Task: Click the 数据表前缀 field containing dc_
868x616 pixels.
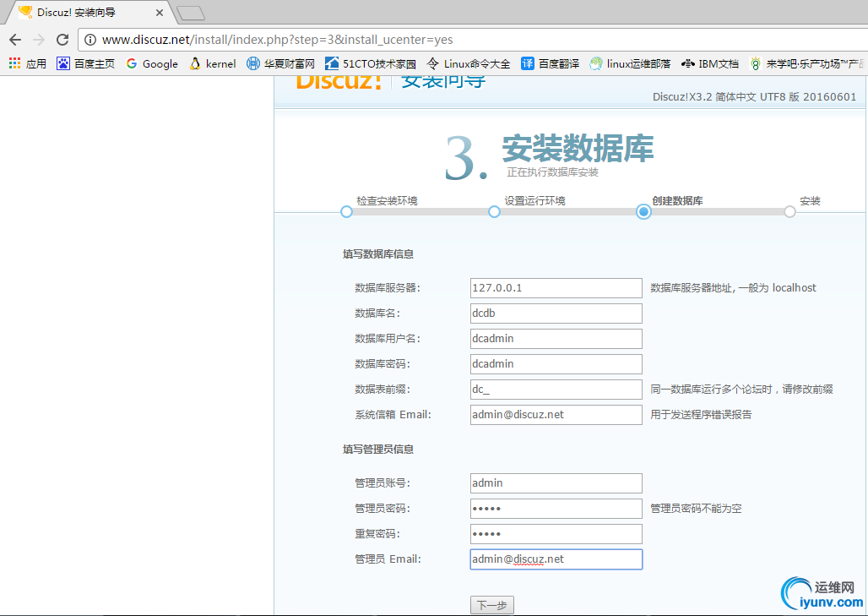Action: click(556, 390)
